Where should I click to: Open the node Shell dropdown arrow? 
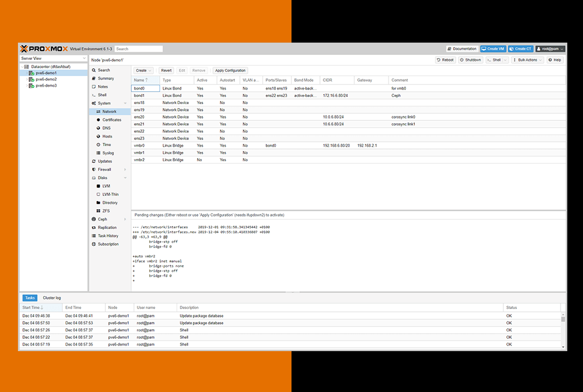tap(505, 60)
